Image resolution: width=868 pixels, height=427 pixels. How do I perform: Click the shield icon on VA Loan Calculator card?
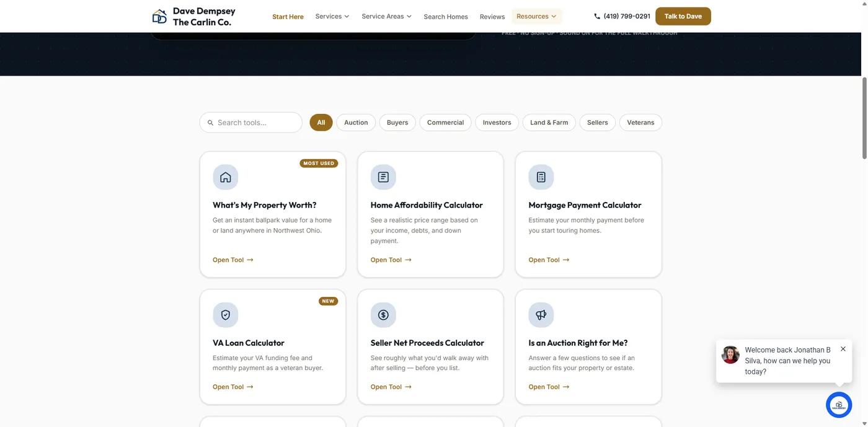[x=226, y=315]
